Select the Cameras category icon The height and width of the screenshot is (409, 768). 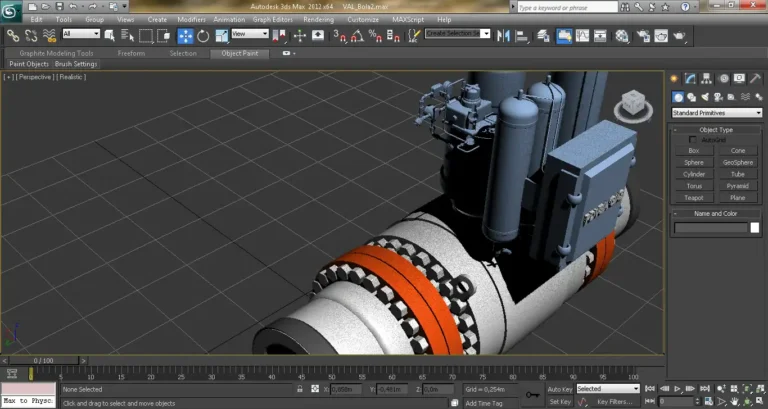(720, 97)
